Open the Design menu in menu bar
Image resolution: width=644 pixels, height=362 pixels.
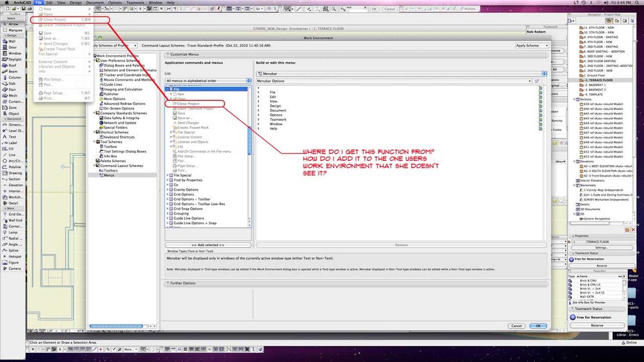[75, 3]
